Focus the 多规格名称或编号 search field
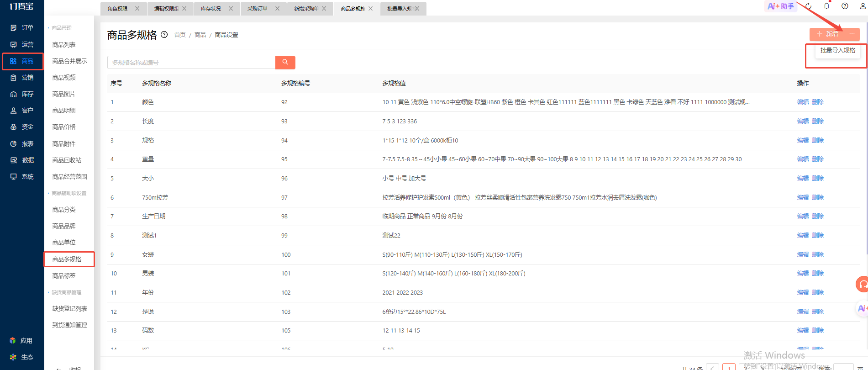868x370 pixels. tap(191, 62)
